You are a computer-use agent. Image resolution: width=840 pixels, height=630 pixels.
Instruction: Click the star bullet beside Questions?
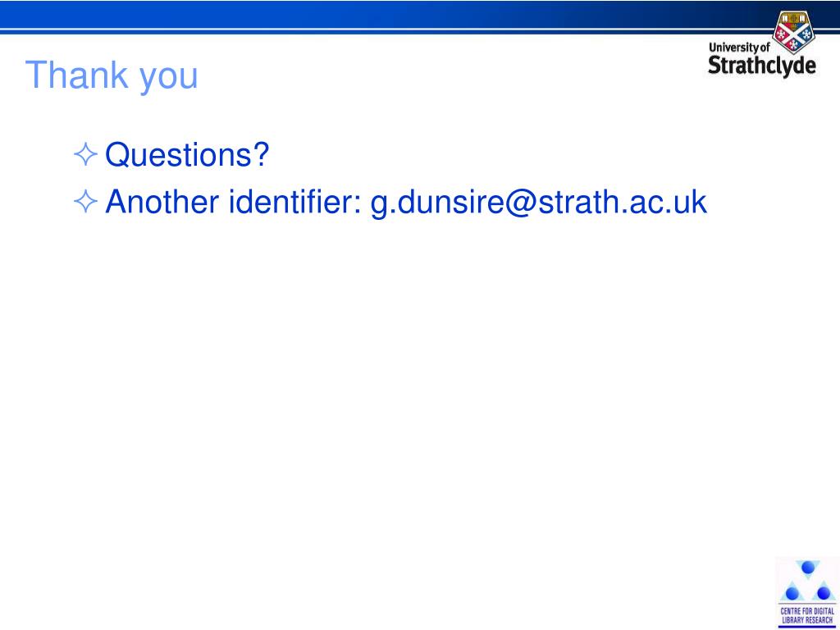click(x=85, y=154)
